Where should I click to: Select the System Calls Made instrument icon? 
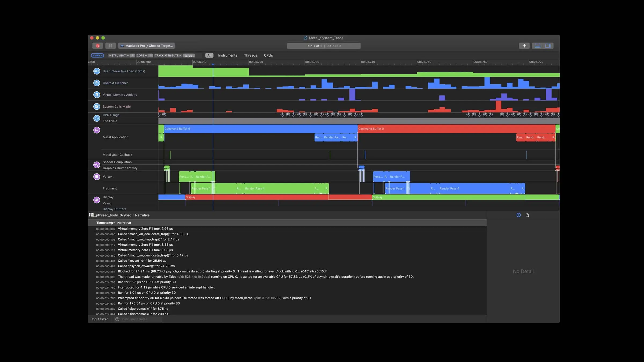[x=97, y=106]
